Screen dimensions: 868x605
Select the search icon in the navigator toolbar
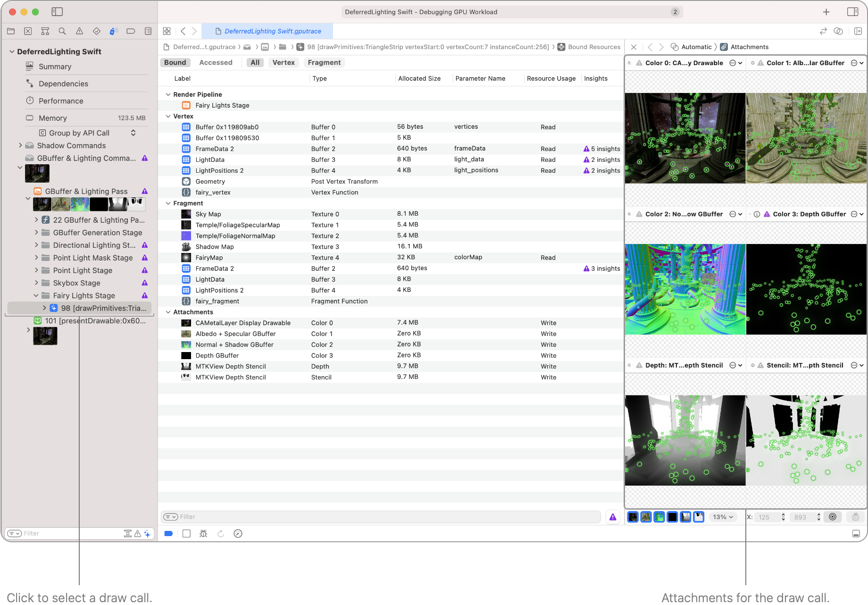click(62, 31)
